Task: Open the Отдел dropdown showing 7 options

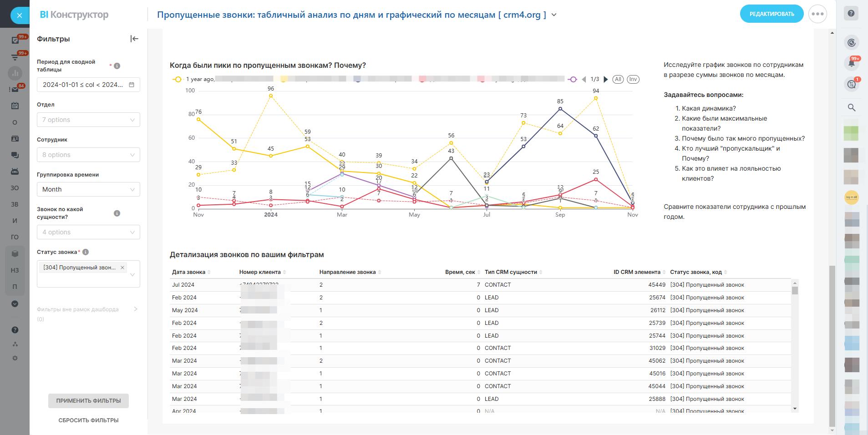Action: pyautogui.click(x=88, y=120)
